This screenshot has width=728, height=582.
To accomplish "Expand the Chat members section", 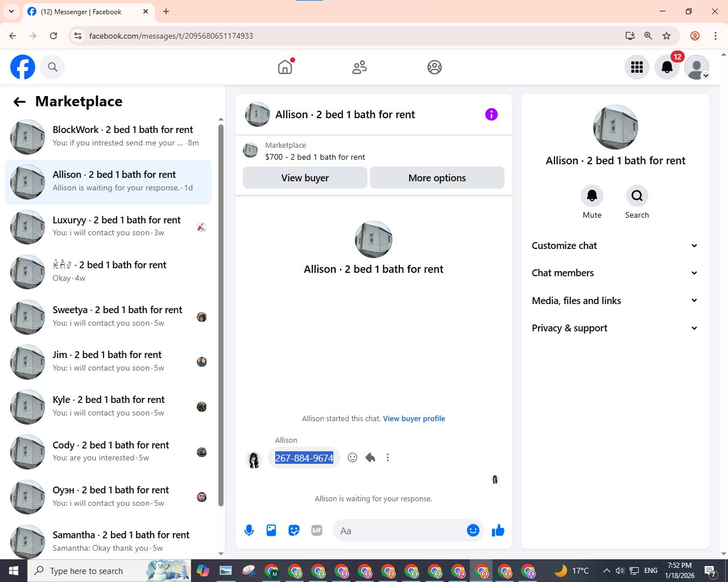I will pyautogui.click(x=615, y=273).
